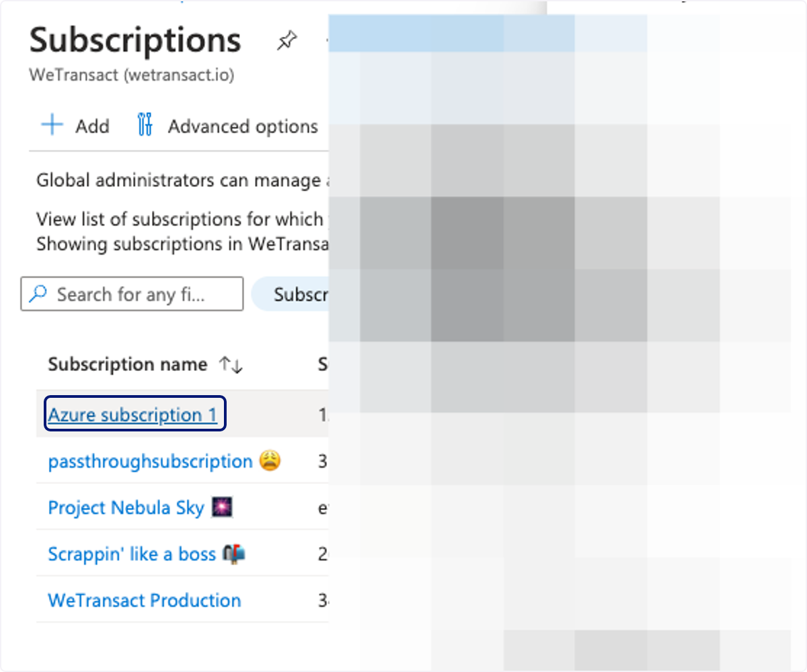Click the sort arrows next to Subscription name
Screen dimensions: 807x672
(x=230, y=365)
